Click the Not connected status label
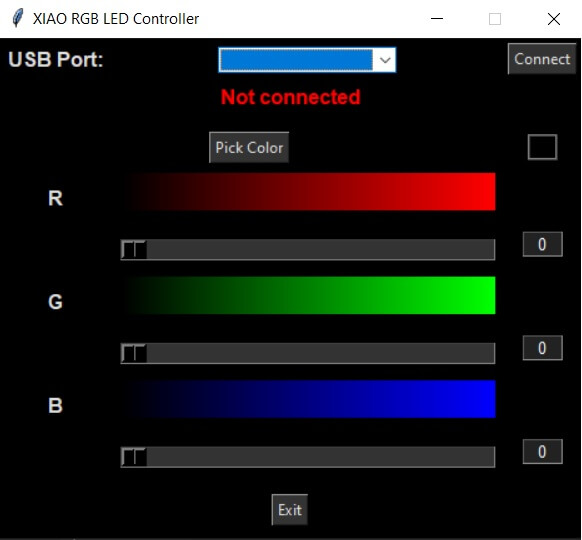The width and height of the screenshot is (582, 540). [290, 97]
